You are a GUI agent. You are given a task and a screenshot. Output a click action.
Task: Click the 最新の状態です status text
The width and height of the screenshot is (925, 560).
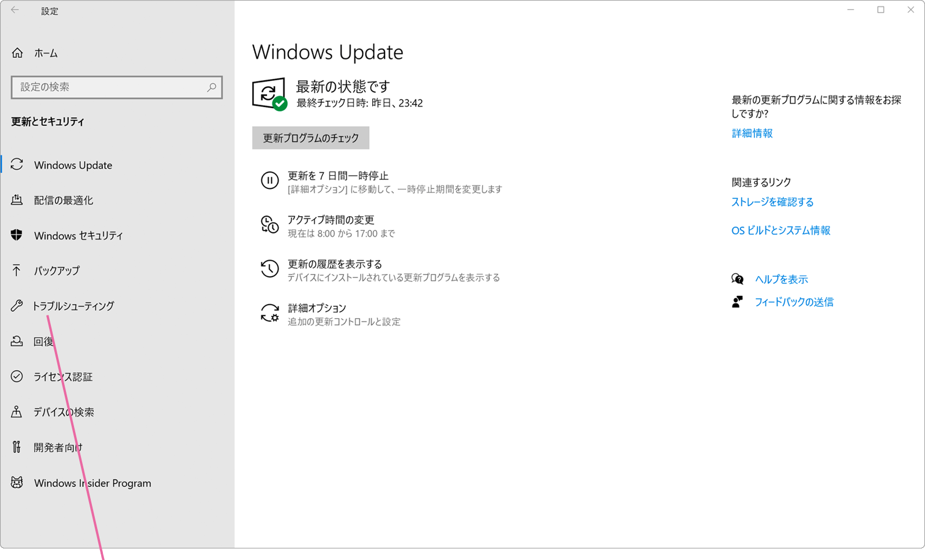(343, 87)
